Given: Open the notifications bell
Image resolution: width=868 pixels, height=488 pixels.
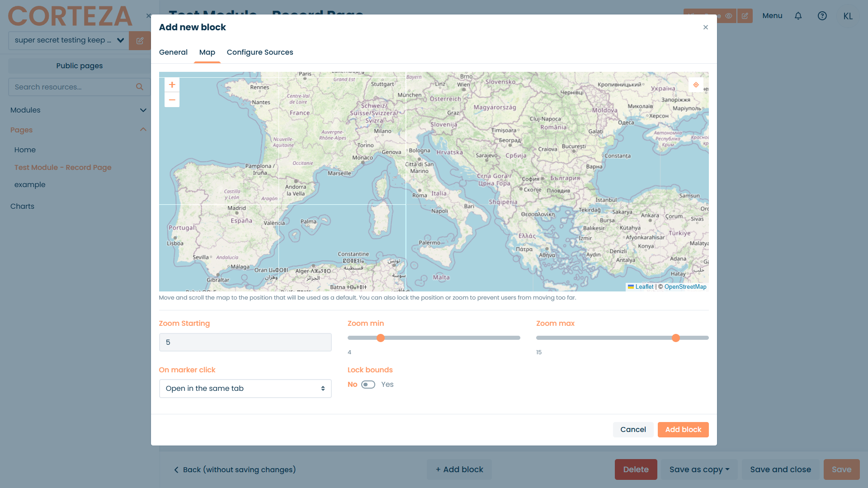Looking at the screenshot, I should pyautogui.click(x=798, y=16).
